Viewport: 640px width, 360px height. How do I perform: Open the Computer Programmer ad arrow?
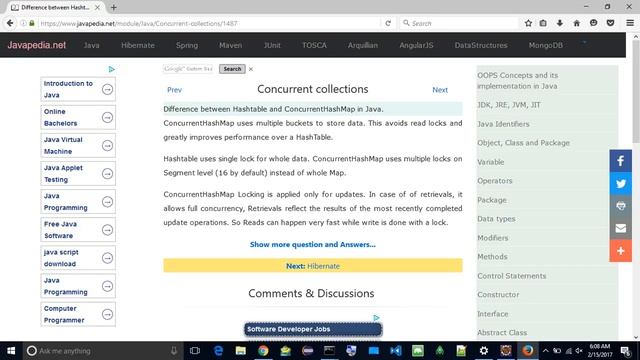click(107, 314)
